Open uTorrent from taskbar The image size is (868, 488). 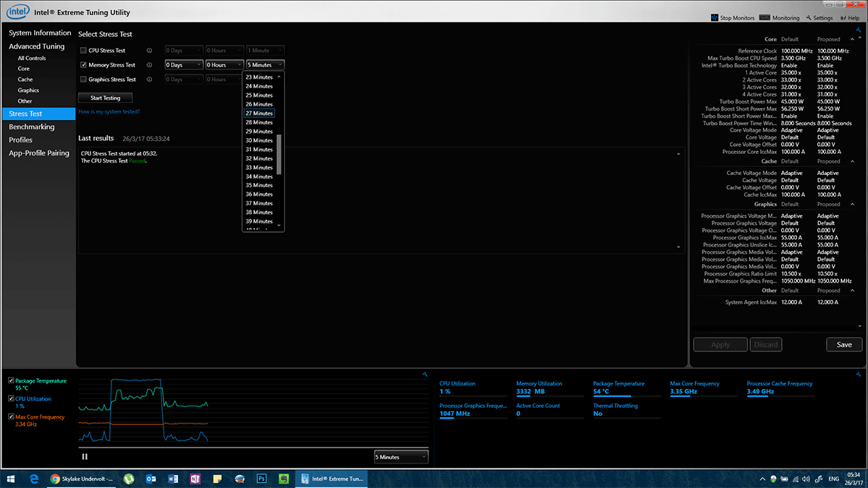pos(129,479)
